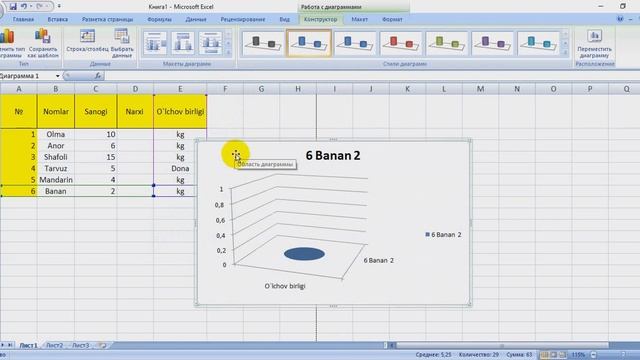
Task: Apply the purple chart style
Action: click(x=492, y=43)
